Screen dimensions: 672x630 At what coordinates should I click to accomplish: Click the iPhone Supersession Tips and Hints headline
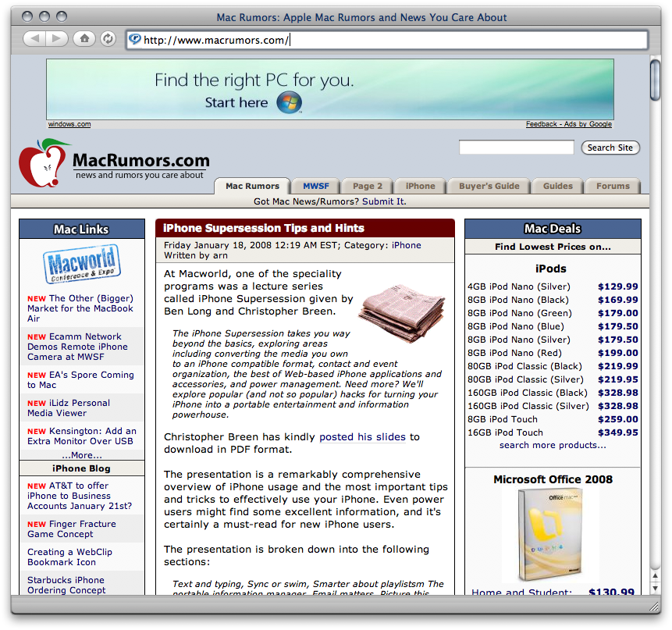[x=264, y=228]
